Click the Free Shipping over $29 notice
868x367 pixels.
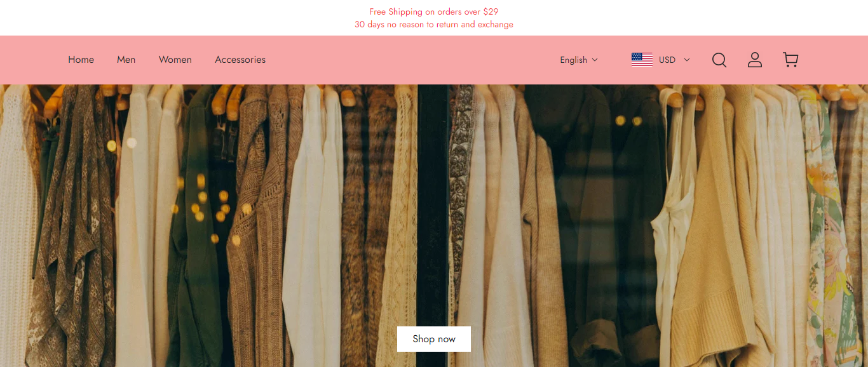pyautogui.click(x=434, y=11)
